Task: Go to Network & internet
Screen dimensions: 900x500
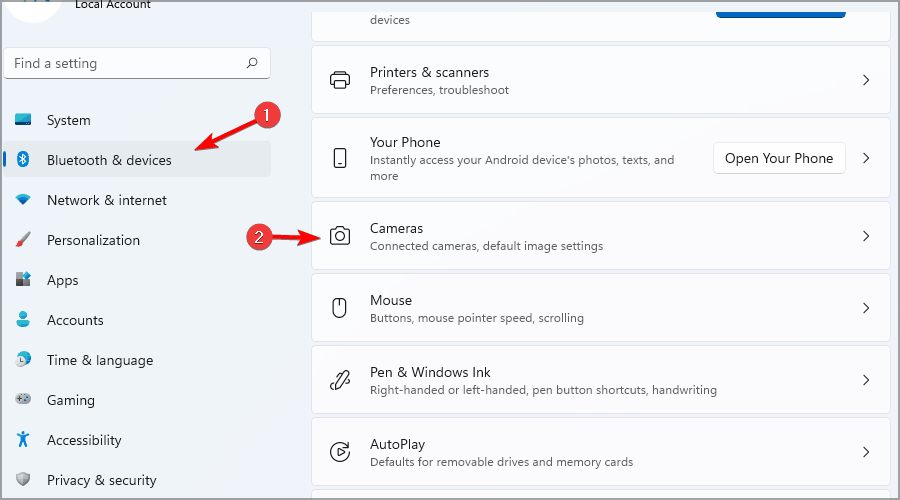Action: [137, 200]
